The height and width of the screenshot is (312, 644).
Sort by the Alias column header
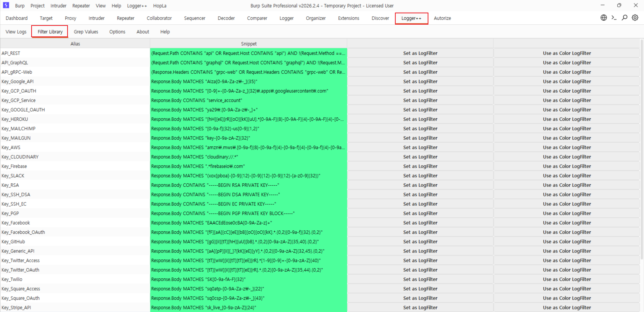click(75, 44)
